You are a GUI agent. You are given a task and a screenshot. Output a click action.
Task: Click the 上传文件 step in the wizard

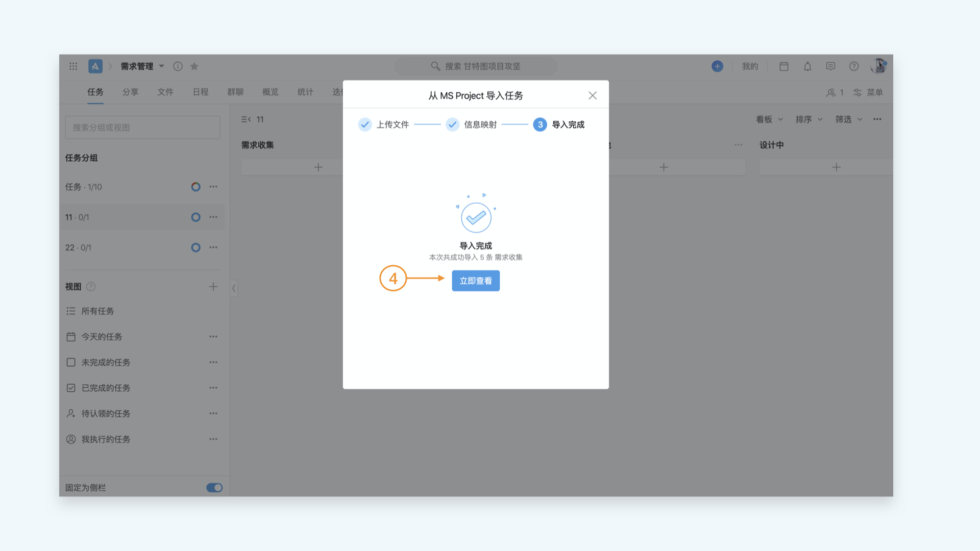click(x=384, y=124)
